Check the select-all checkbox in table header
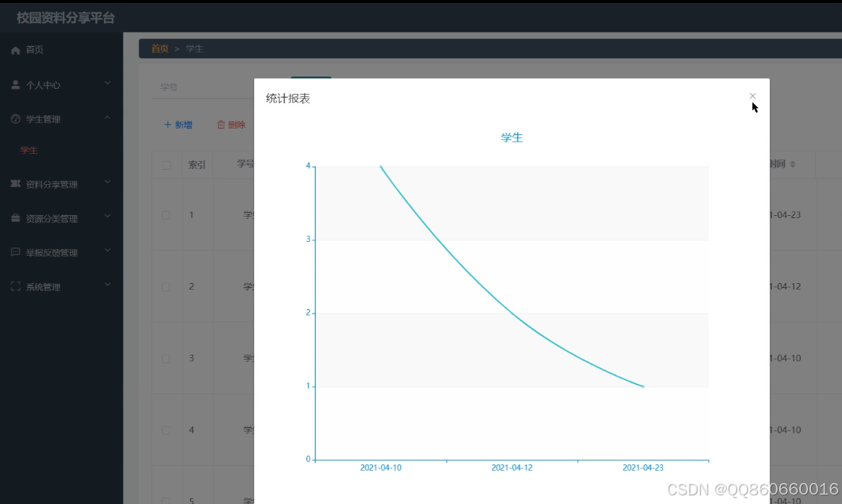This screenshot has width=842, height=504. [165, 164]
